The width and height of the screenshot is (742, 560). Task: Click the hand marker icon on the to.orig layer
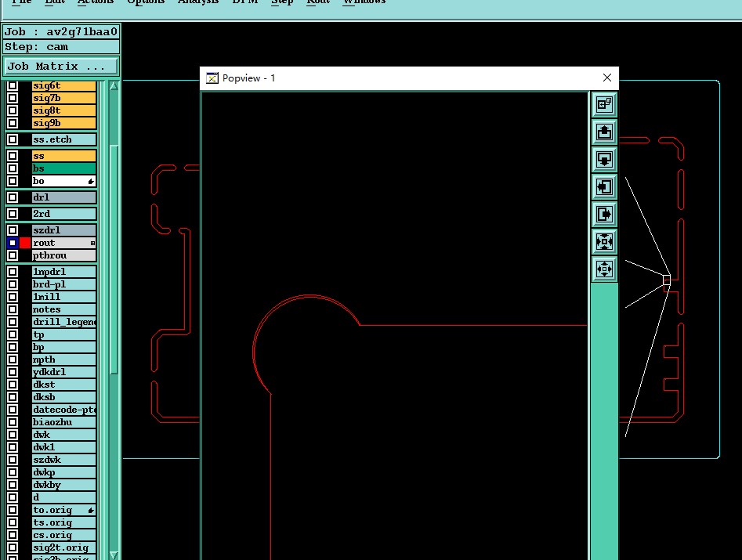pyautogui.click(x=91, y=511)
